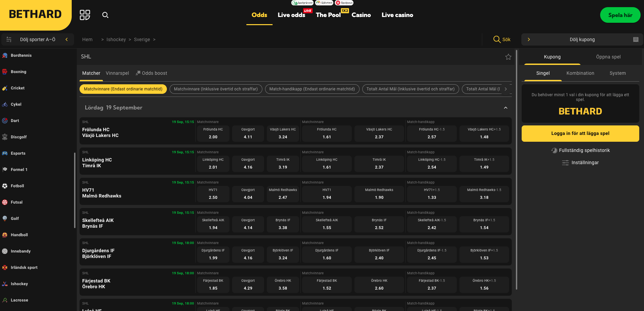
Task: Click the main content vertical scrollbar
Action: tap(517, 170)
